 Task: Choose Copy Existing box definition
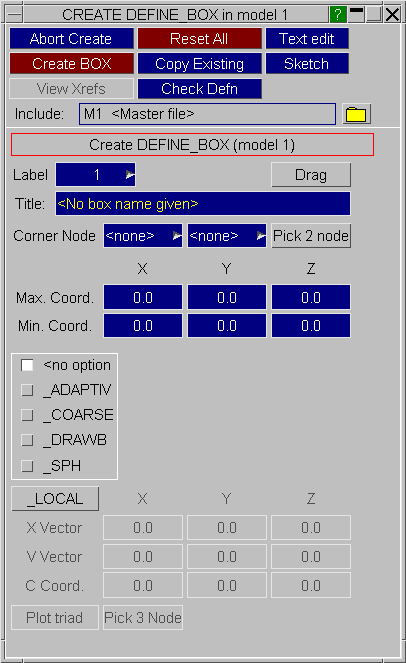pyautogui.click(x=200, y=64)
